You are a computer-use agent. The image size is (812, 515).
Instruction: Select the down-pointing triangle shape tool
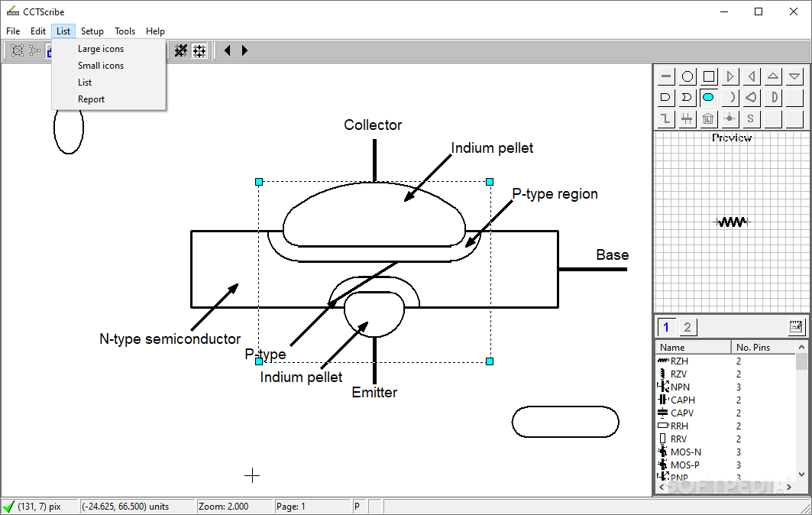pyautogui.click(x=794, y=76)
